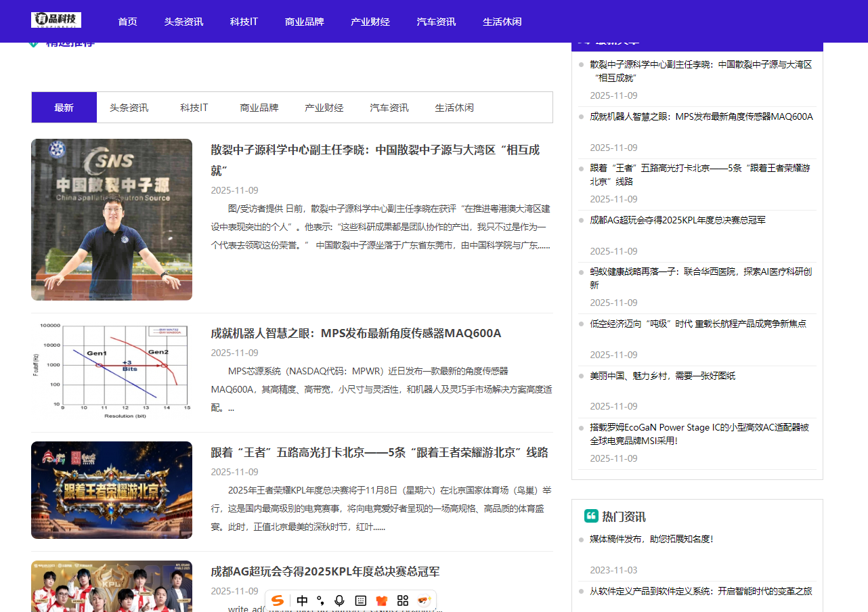This screenshot has height=612, width=868.
Task: Click the green quote icon beside 热门资讯
Action: (591, 516)
